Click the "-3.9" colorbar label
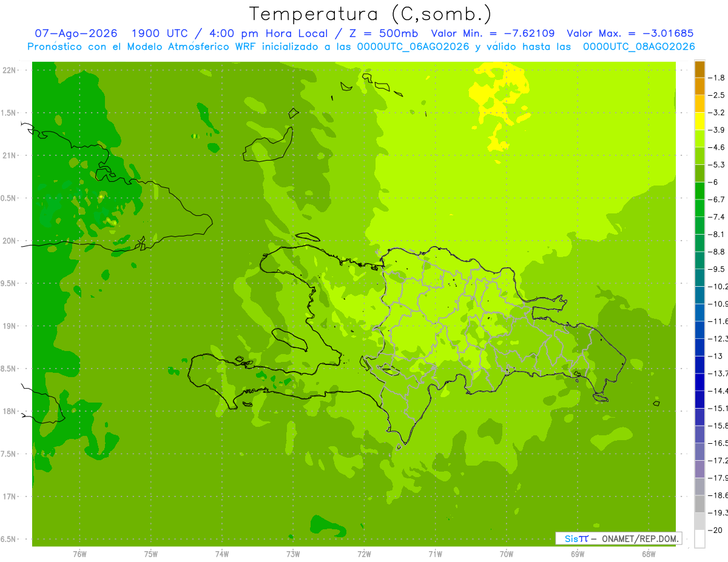Screen dimensions: 728x562 (718, 130)
